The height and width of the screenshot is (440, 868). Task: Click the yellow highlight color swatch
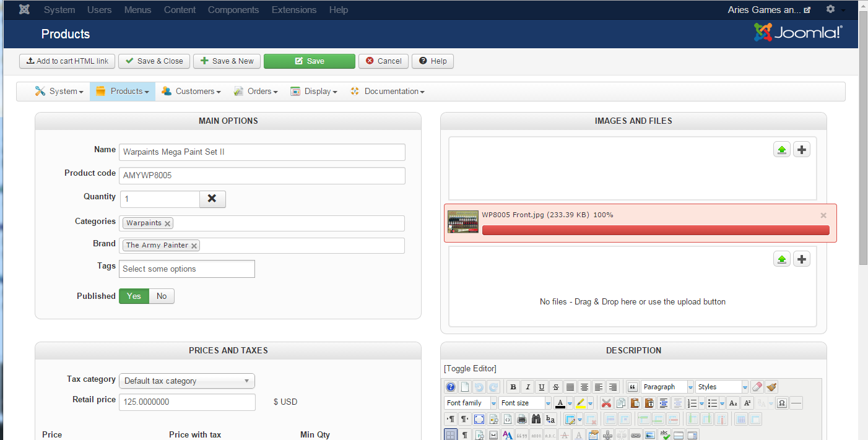point(581,403)
